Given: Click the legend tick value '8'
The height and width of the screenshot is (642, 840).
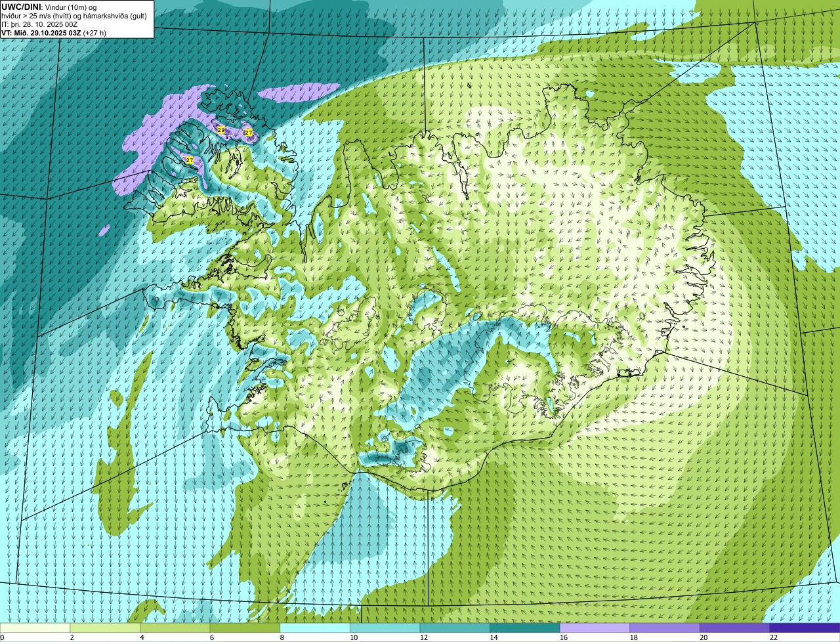Looking at the screenshot, I should coord(282,637).
